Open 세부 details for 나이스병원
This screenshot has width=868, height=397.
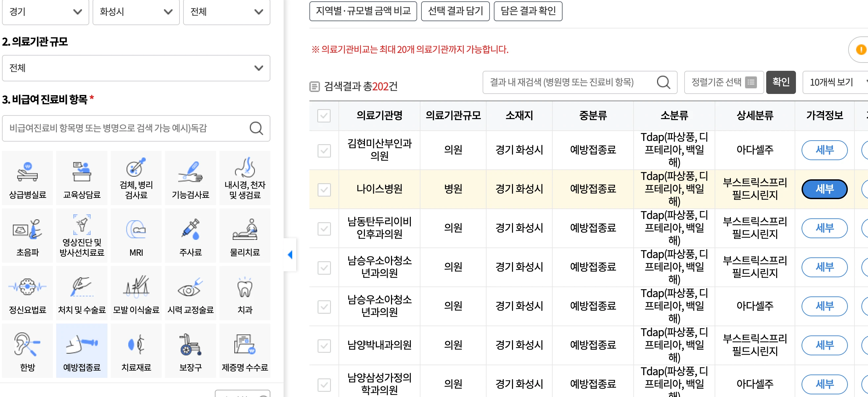click(x=824, y=190)
